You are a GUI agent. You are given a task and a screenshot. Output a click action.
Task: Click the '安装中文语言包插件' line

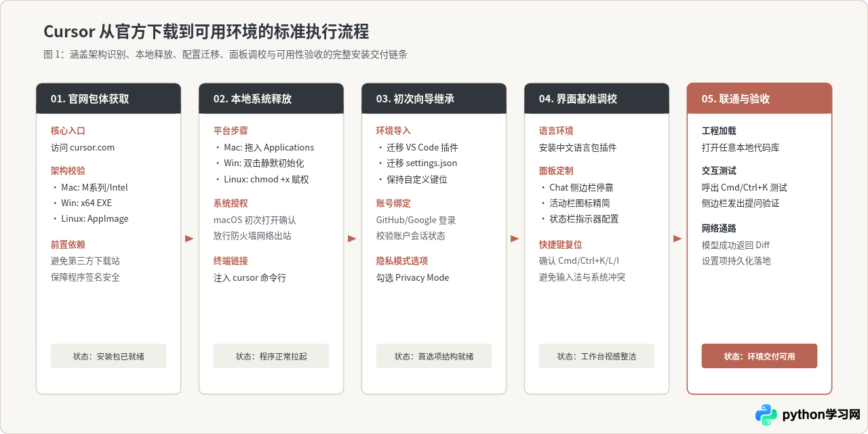(578, 147)
